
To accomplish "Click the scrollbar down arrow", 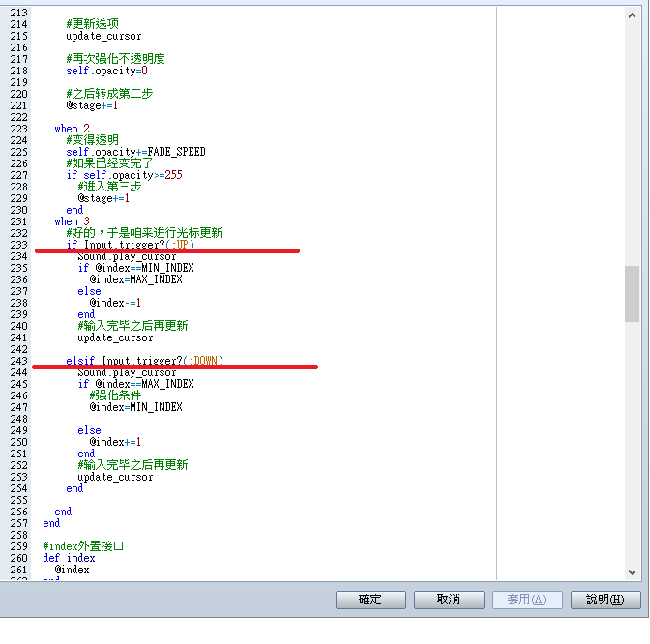I will [x=632, y=572].
